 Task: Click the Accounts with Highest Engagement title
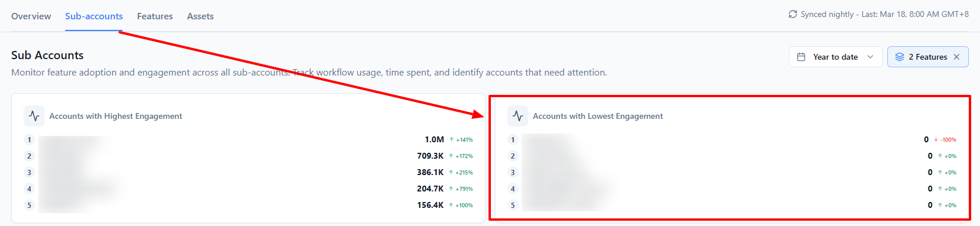tap(116, 116)
